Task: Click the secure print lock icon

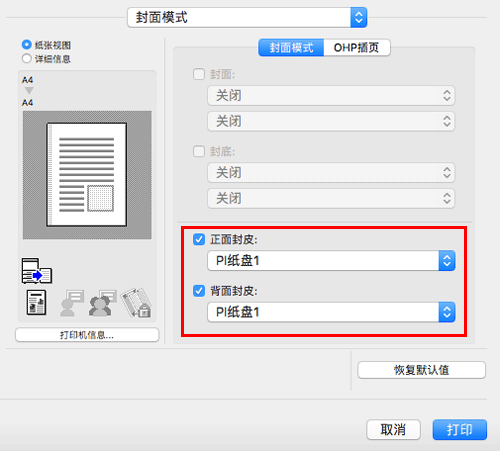Action: [x=136, y=303]
